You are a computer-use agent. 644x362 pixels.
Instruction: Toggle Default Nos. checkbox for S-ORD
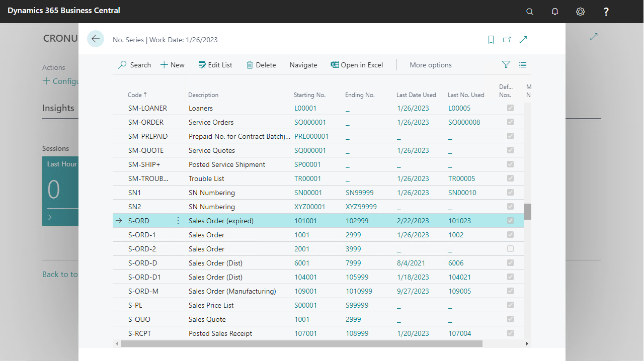point(511,221)
